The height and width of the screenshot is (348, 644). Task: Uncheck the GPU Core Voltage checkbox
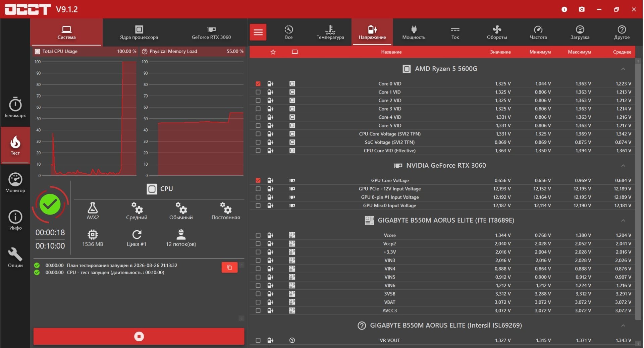click(258, 180)
